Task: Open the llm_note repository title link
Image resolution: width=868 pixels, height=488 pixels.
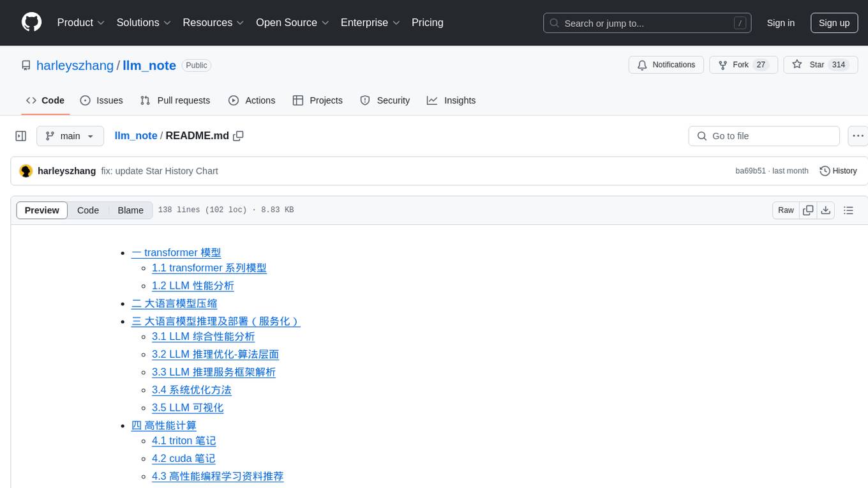Action: pyautogui.click(x=149, y=65)
